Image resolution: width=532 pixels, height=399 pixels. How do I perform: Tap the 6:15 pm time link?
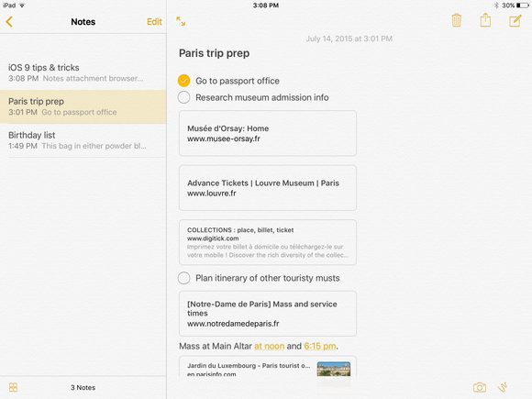320,346
